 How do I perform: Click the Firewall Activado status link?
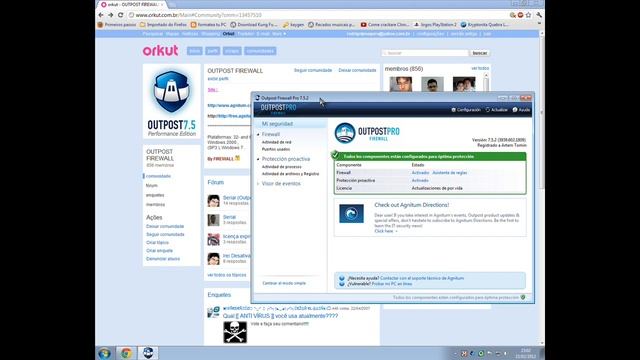(x=420, y=173)
